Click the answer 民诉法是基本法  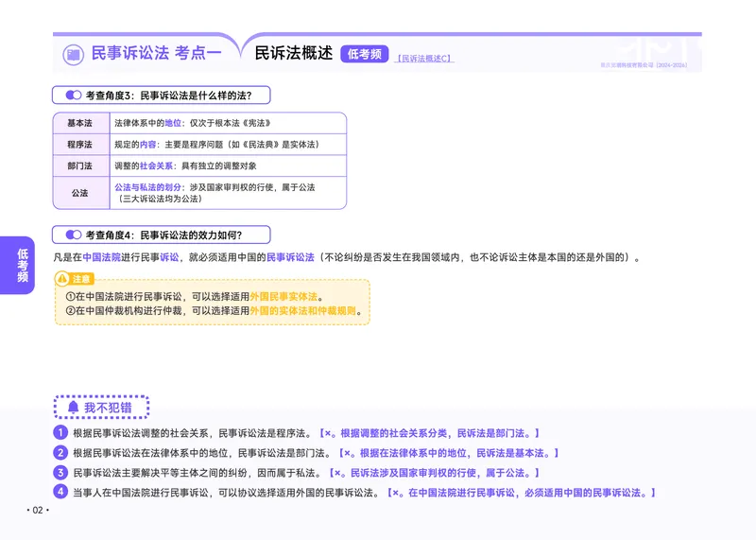[x=509, y=453]
